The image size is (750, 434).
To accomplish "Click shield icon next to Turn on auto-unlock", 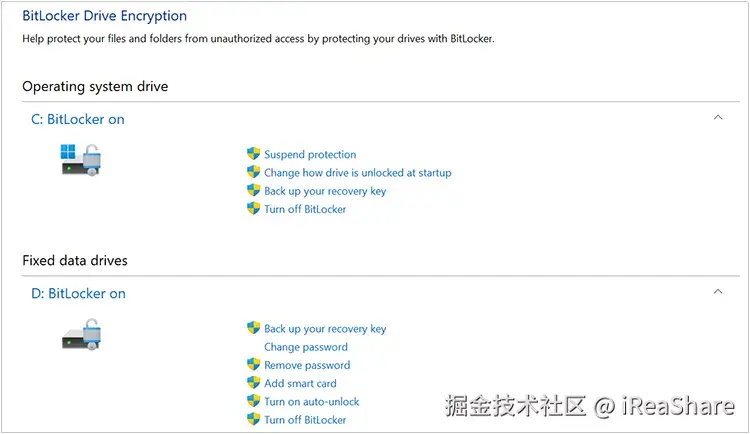I will (253, 401).
